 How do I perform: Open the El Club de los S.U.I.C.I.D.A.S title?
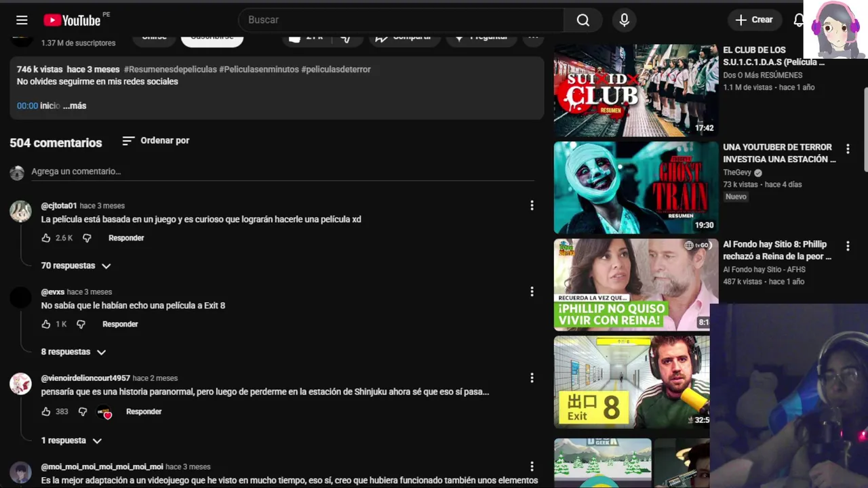click(x=774, y=56)
